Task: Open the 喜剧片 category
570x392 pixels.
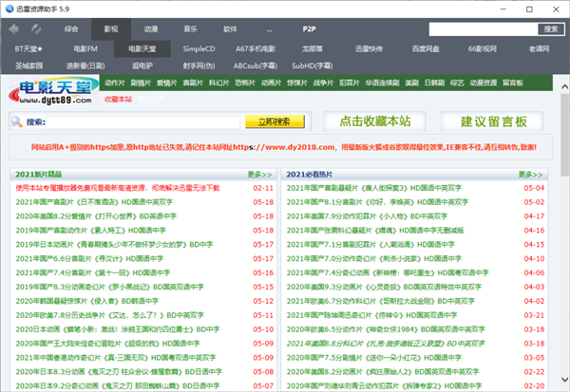Action: [193, 83]
